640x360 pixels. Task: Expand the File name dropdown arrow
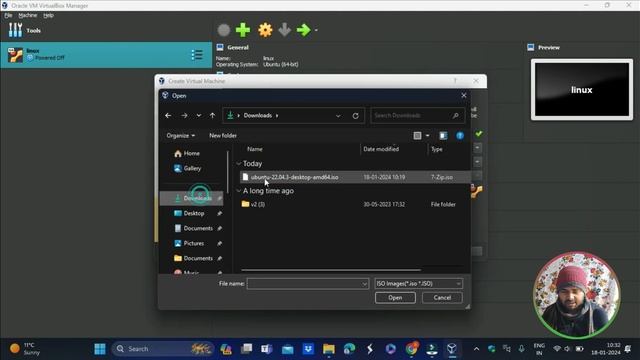point(364,284)
